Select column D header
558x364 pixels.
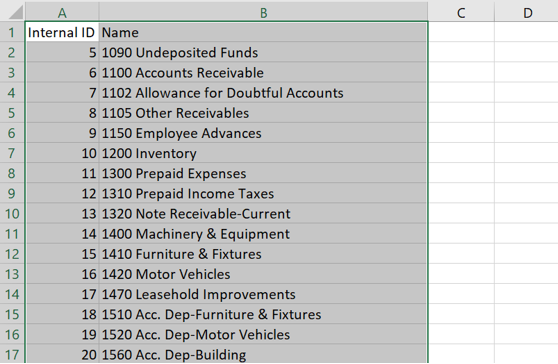tap(527, 13)
